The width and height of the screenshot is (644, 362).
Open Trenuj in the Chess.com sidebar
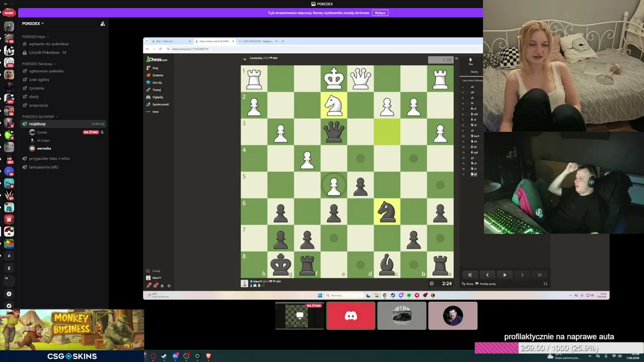point(153,90)
